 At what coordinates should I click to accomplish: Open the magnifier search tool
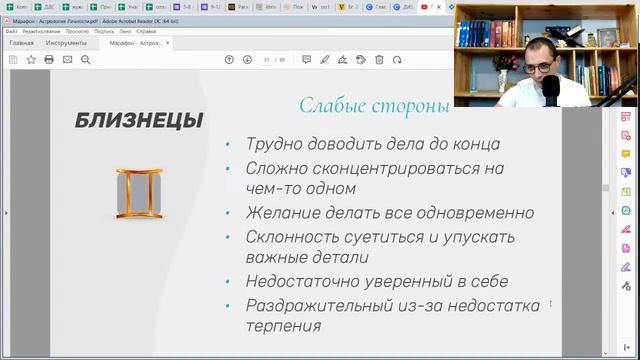point(86,60)
